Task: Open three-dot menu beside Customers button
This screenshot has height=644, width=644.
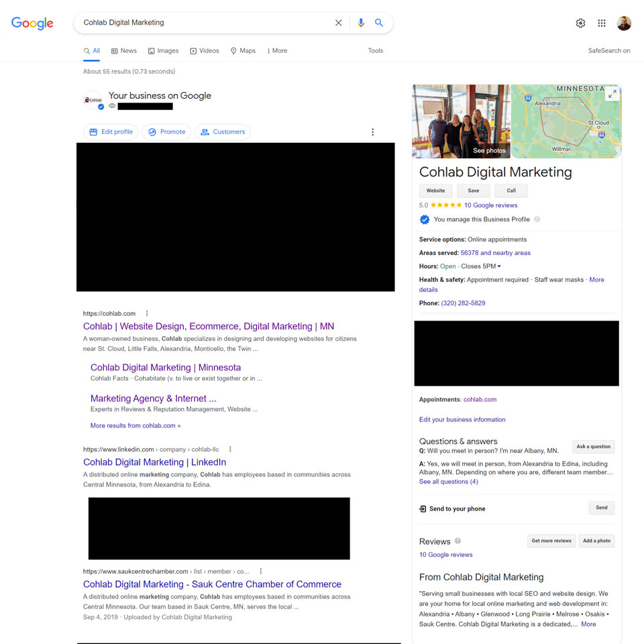Action: click(x=373, y=132)
